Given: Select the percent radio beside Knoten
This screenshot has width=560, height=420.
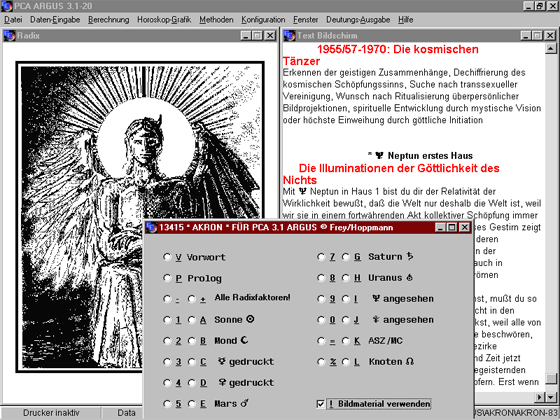Looking at the screenshot, I should coord(321,362).
